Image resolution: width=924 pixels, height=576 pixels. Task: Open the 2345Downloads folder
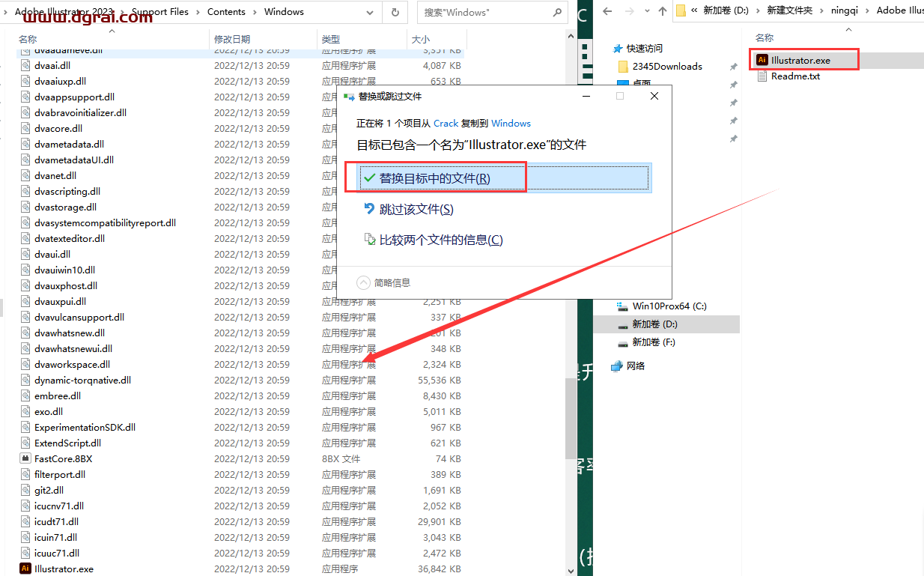coord(666,66)
